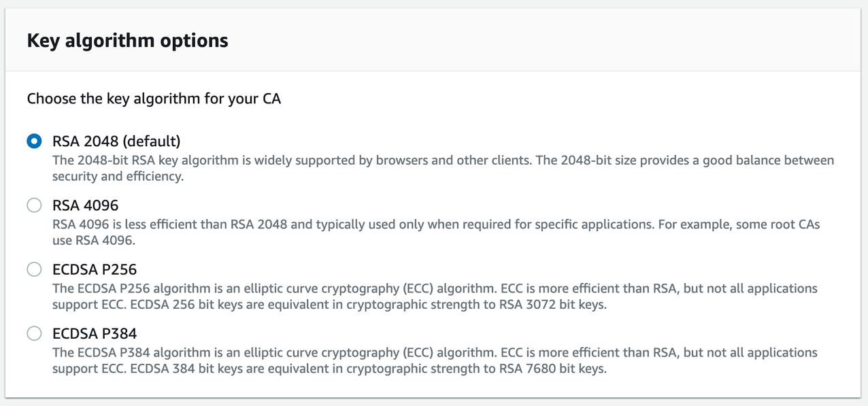Choose the RSA 4096 radio button
The width and height of the screenshot is (868, 406).
34,205
